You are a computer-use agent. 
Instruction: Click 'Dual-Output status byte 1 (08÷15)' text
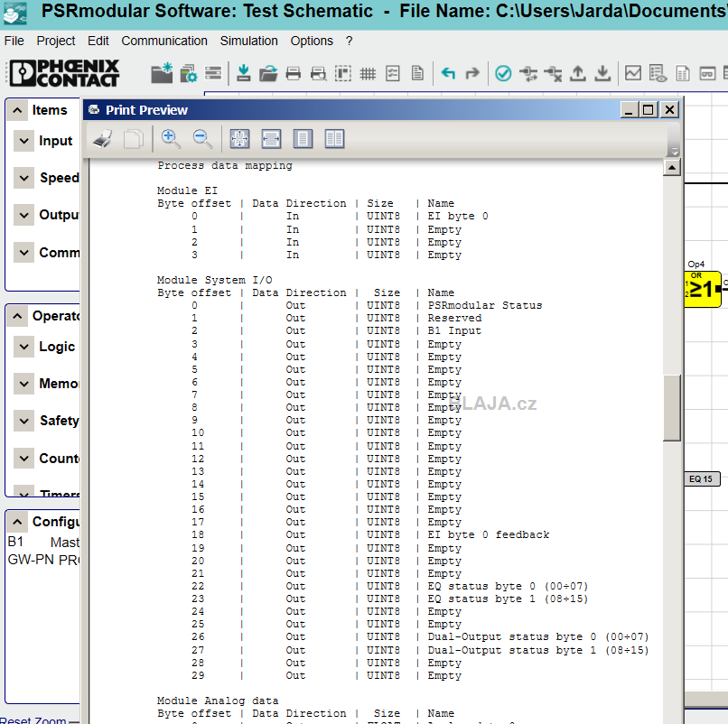click(x=538, y=650)
